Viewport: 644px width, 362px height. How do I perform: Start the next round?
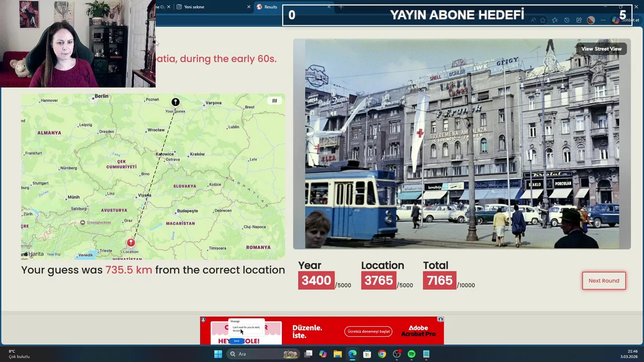click(x=604, y=281)
